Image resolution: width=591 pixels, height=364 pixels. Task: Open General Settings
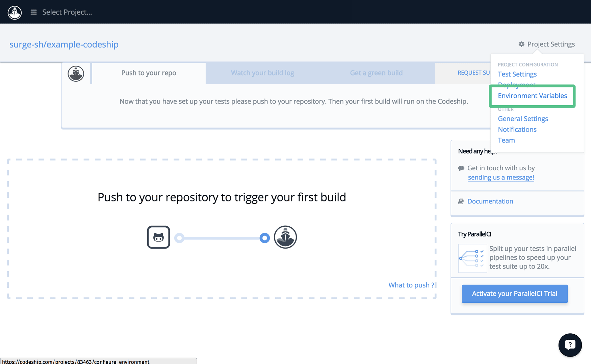pos(523,119)
